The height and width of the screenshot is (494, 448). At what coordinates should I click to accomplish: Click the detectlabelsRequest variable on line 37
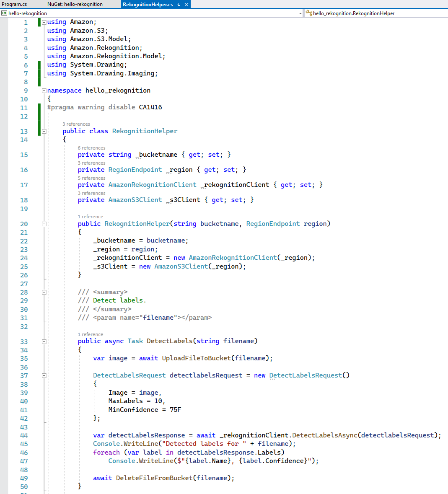[206, 375]
